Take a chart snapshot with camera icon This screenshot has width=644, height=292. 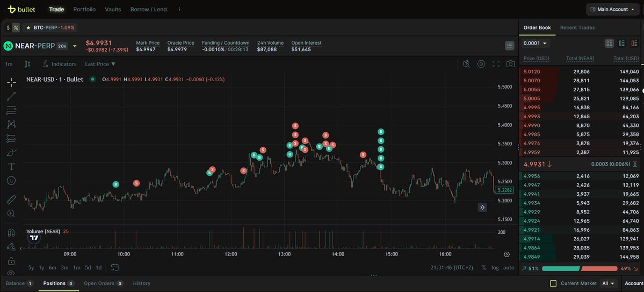(510, 64)
